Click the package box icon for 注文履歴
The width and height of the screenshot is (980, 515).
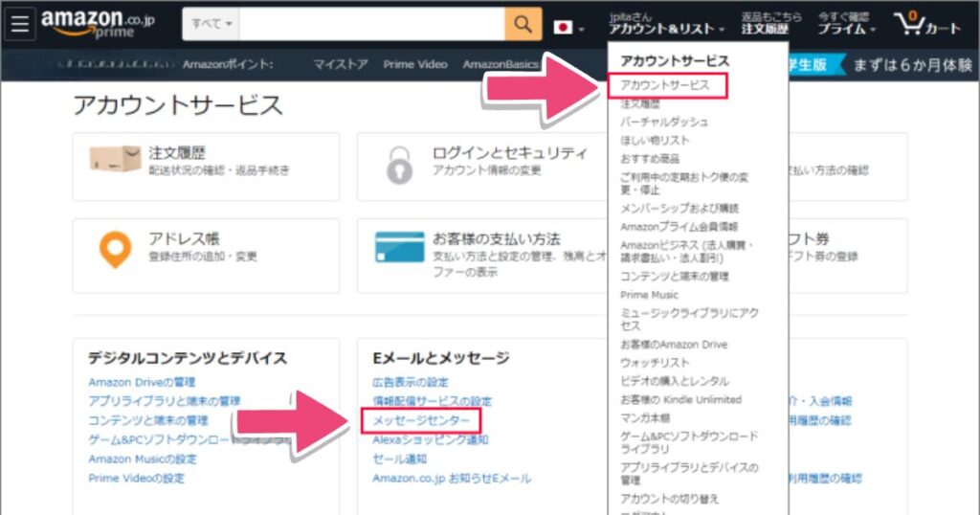(115, 159)
